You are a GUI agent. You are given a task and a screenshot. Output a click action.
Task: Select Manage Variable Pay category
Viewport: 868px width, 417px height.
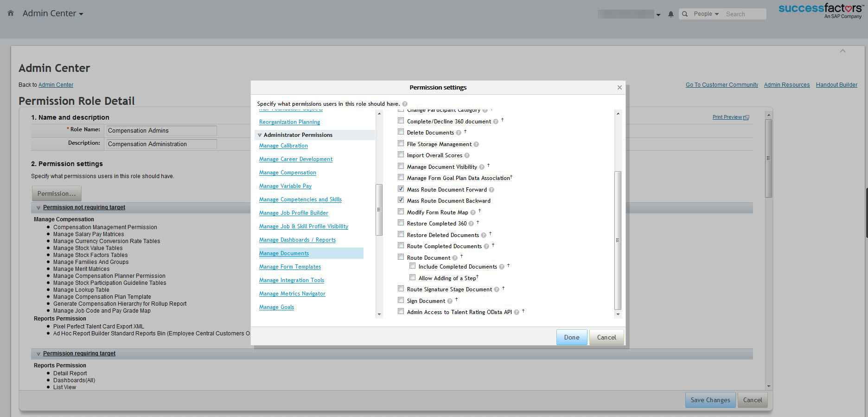[x=285, y=186]
